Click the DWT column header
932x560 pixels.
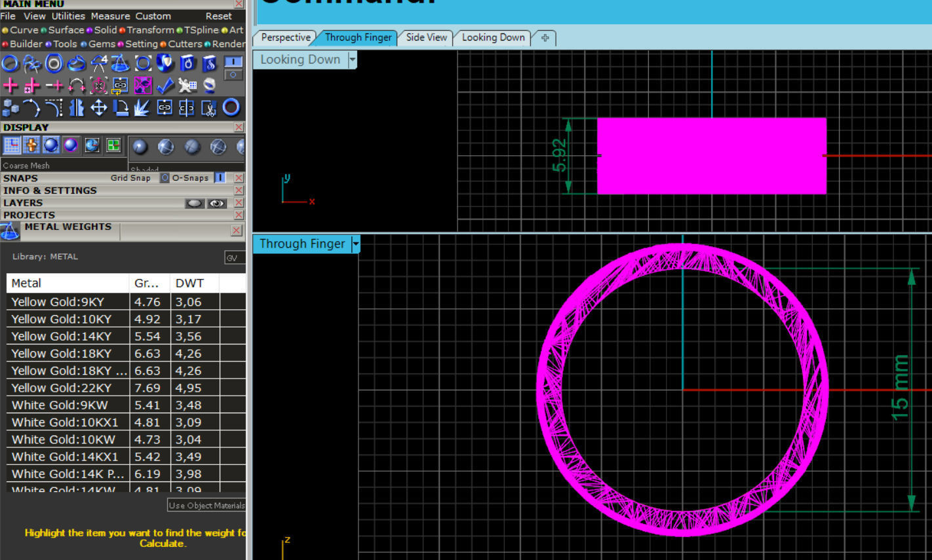coord(194,283)
